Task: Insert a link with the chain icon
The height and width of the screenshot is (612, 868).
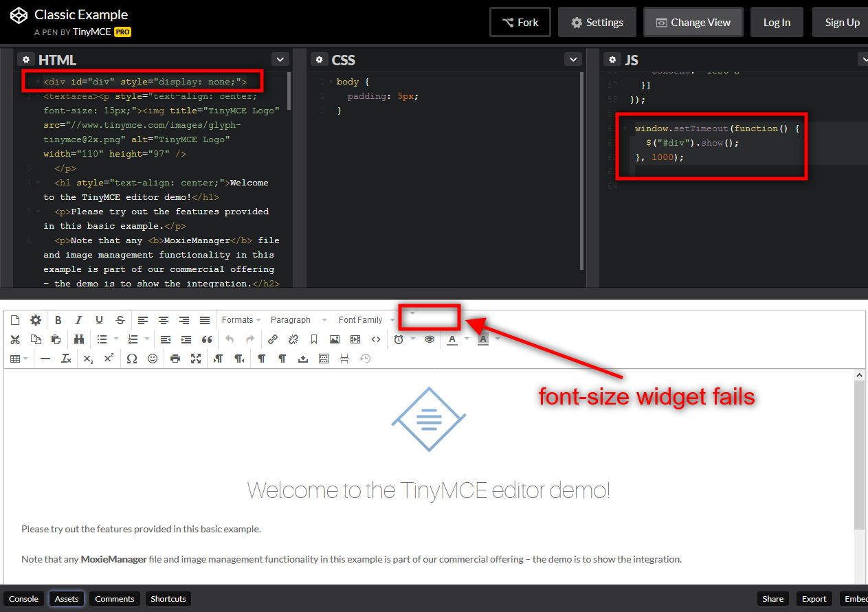Action: (x=273, y=339)
